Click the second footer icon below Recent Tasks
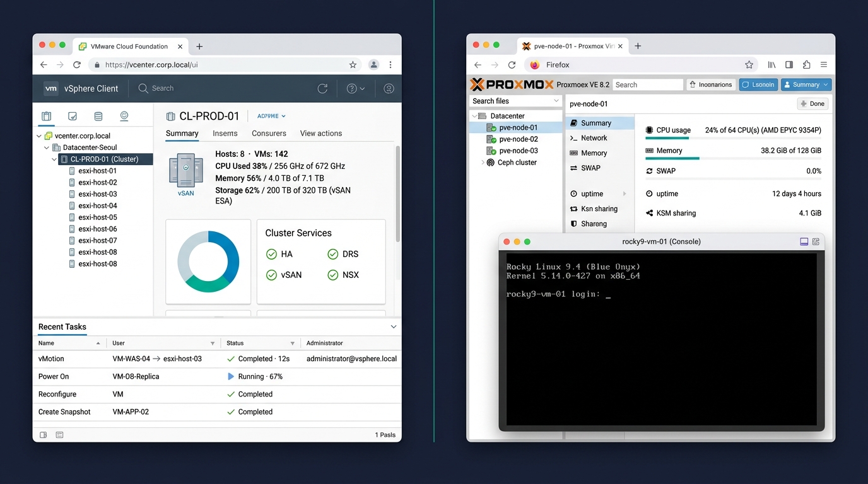Screen dimensions: 868x484 59,435
